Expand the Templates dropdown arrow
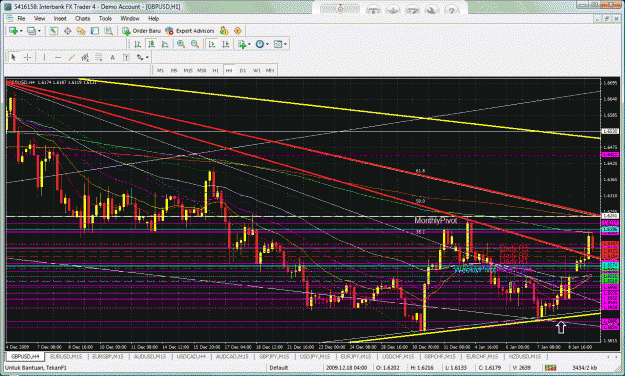Image resolution: width=625 pixels, height=376 pixels. point(285,44)
